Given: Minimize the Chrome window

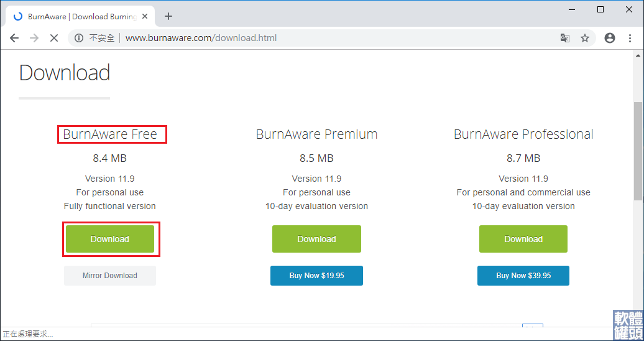Looking at the screenshot, I should coord(572,9).
